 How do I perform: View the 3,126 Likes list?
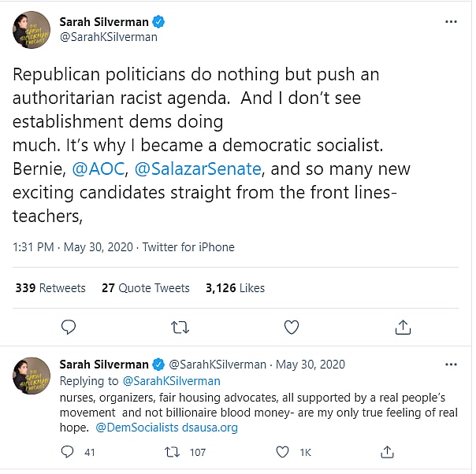tap(235, 288)
